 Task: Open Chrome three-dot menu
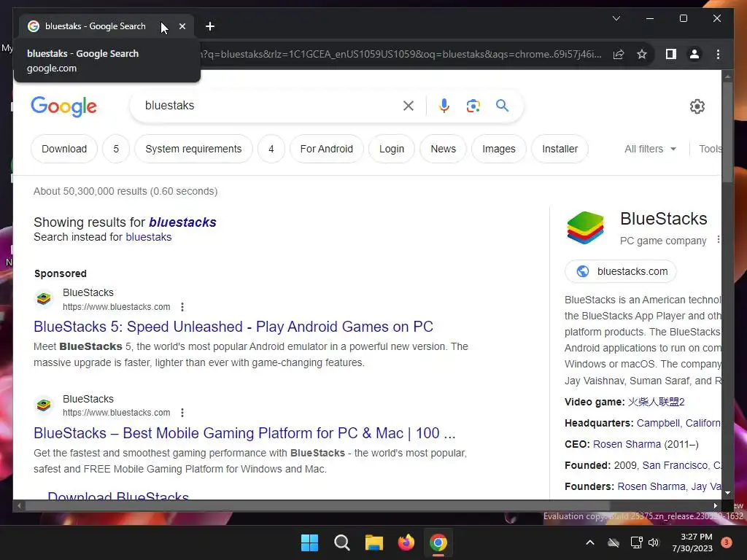click(718, 54)
